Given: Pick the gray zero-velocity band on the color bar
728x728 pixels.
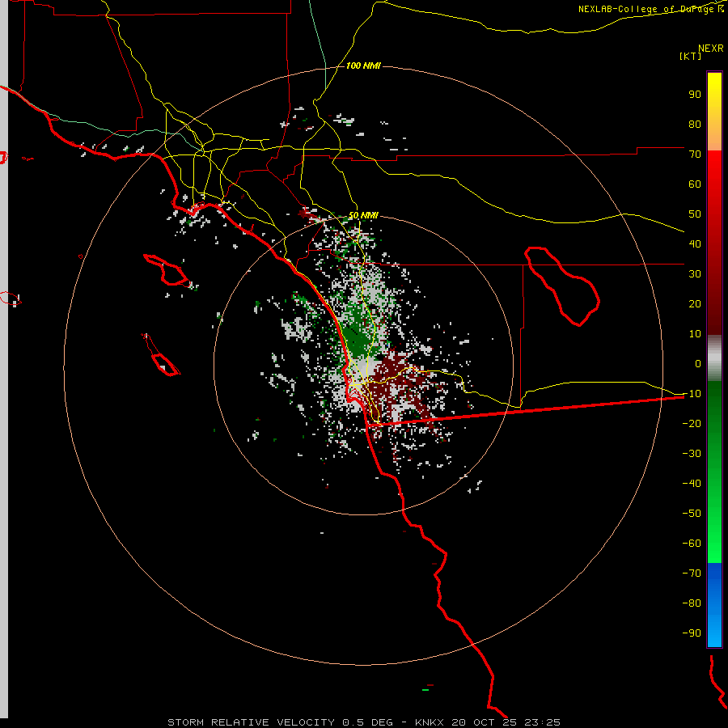Looking at the screenshot, I should tap(714, 358).
